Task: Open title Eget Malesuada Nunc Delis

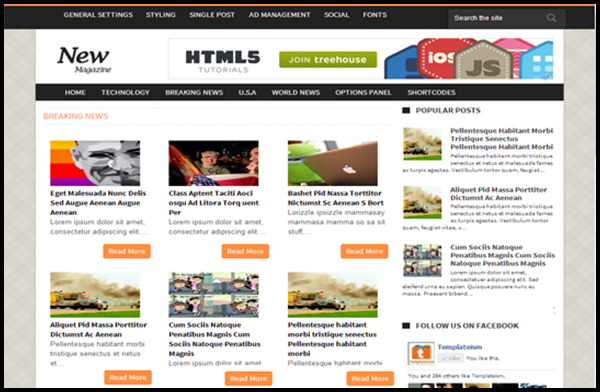Action: click(x=98, y=203)
